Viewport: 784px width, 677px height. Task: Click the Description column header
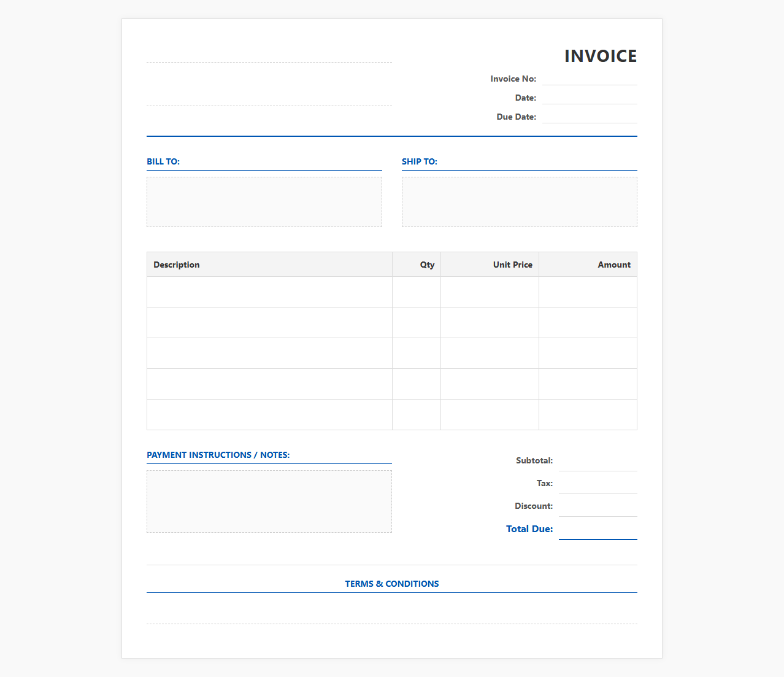[x=269, y=265]
